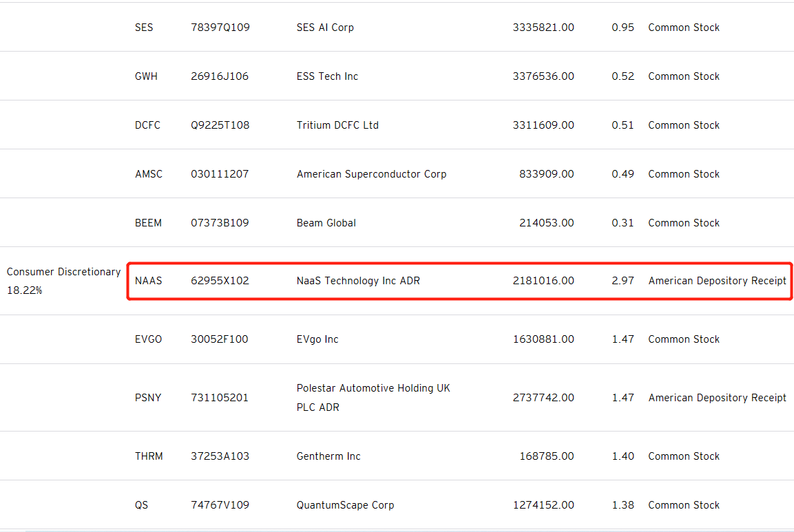
Task: Select the 2181016.00 shares value
Action: point(543,281)
